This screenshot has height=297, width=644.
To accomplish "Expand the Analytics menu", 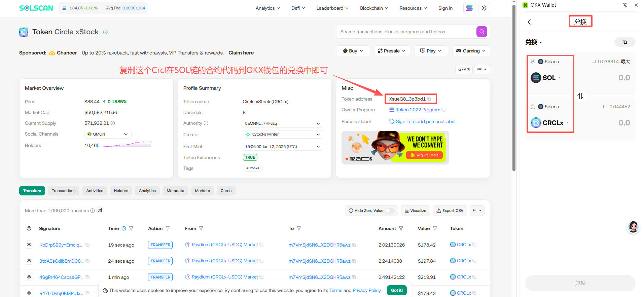I will pyautogui.click(x=267, y=8).
